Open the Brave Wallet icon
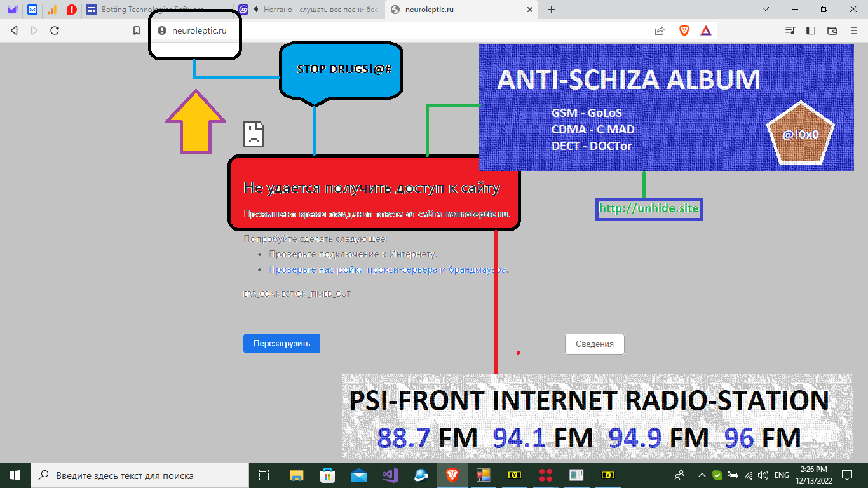Viewport: 868px width, 488px height. 832,30
